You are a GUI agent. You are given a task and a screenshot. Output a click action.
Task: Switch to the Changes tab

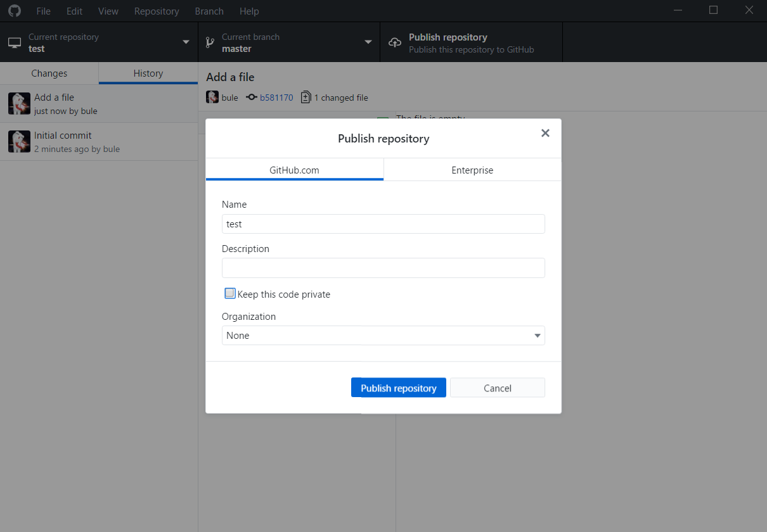pos(49,73)
